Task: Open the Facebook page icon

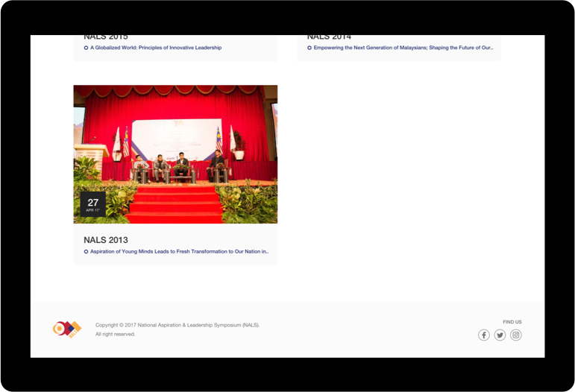Action: click(484, 335)
